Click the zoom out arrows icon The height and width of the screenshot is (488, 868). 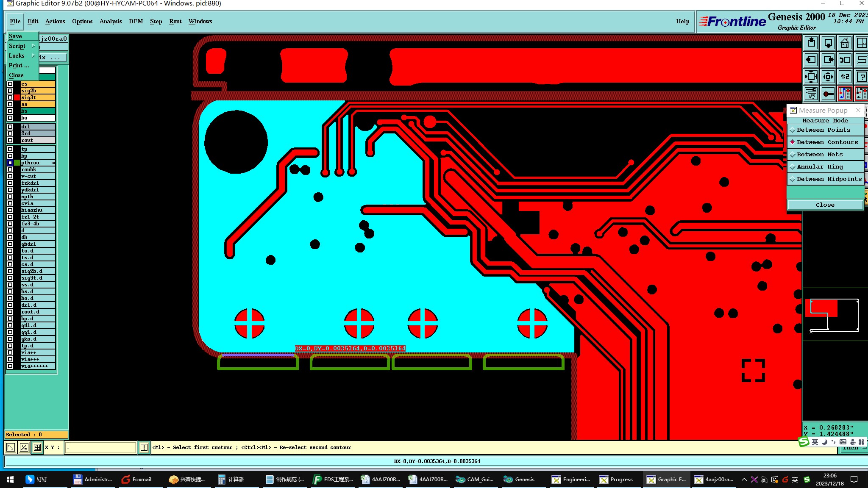[828, 77]
